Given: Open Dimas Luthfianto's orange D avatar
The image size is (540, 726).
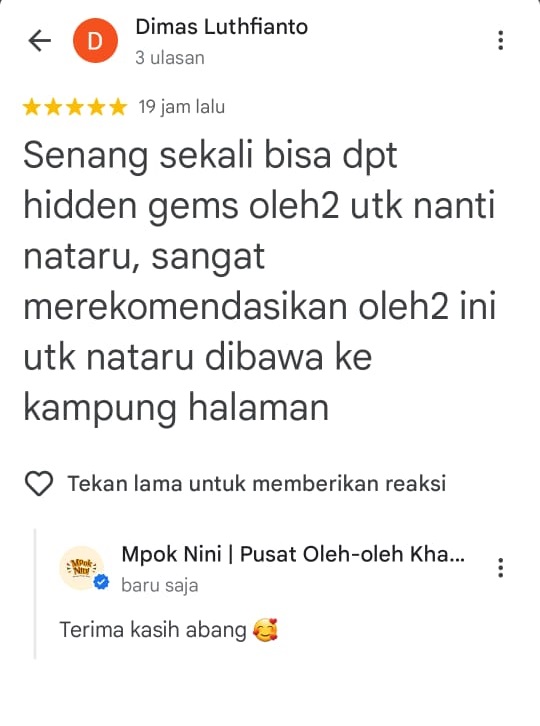Looking at the screenshot, I should pyautogui.click(x=95, y=41).
